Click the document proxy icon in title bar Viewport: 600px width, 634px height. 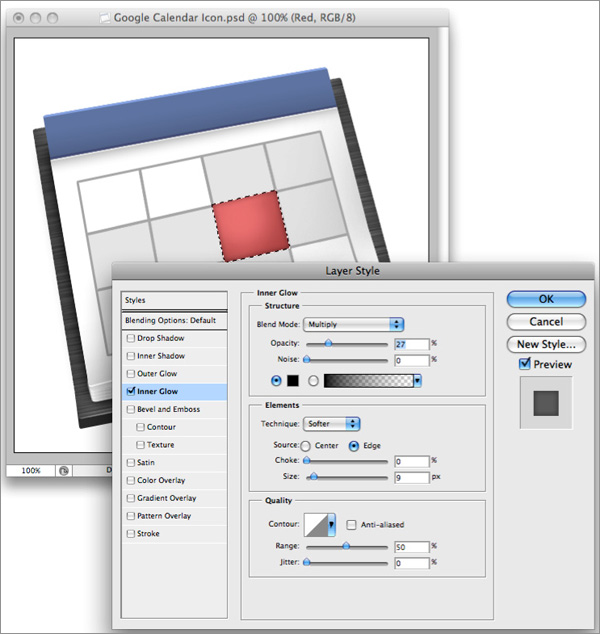(105, 18)
